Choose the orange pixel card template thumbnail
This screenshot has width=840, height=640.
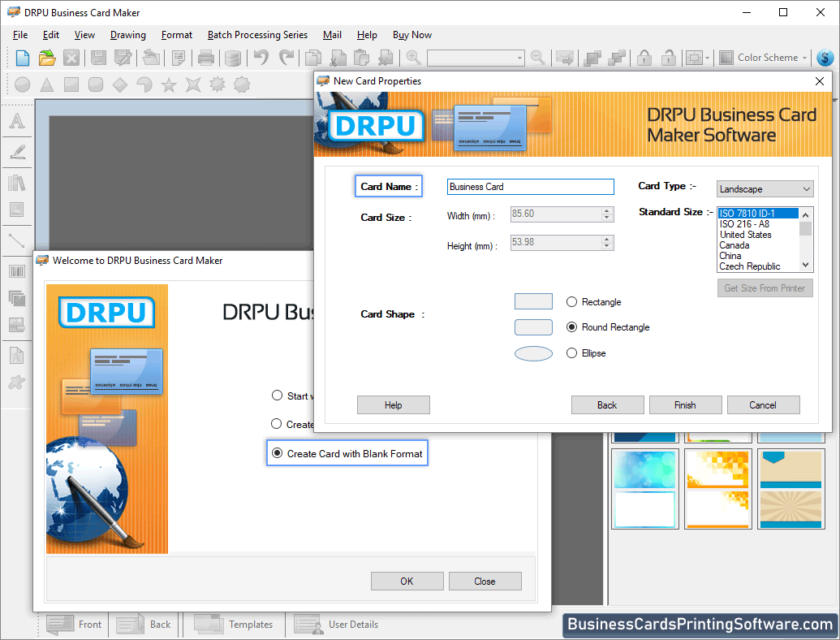click(x=718, y=488)
